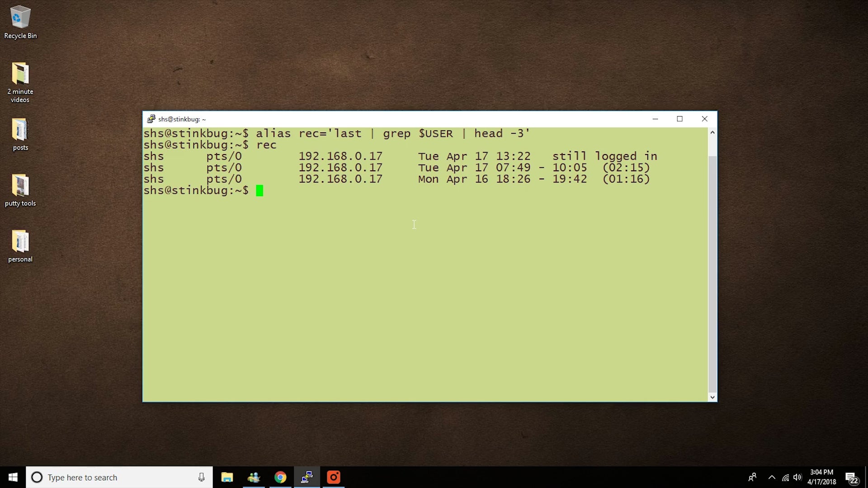Click 'head -3' in the alias command
The width and height of the screenshot is (868, 488).
(x=499, y=134)
